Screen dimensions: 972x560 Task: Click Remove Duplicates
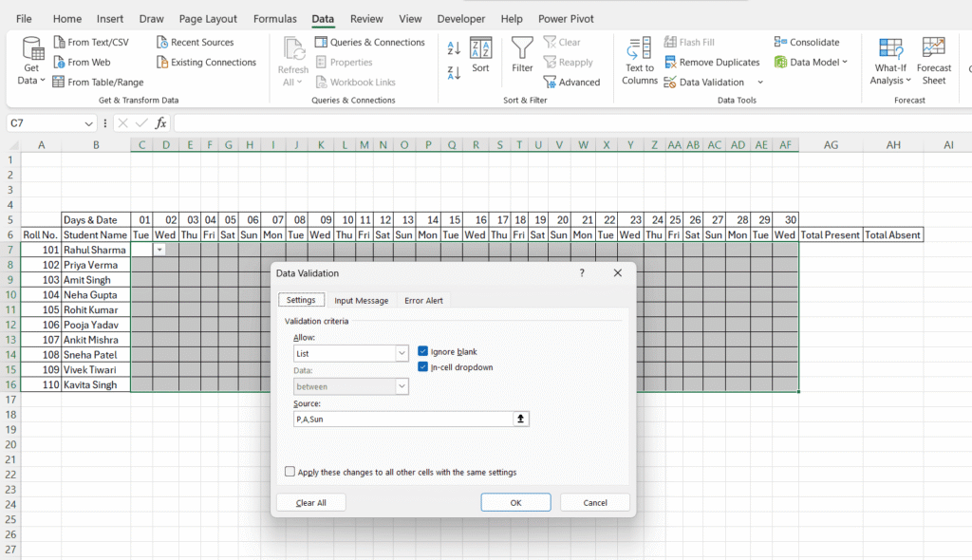[712, 62]
